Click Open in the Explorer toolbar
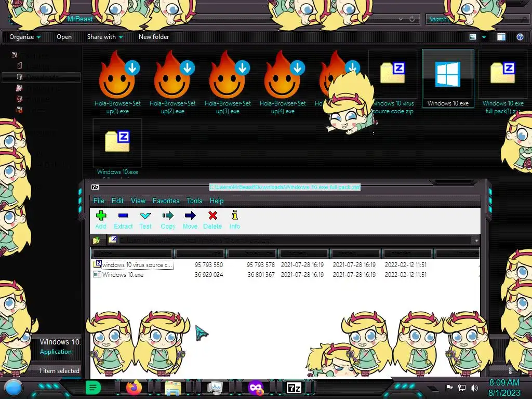 (64, 37)
